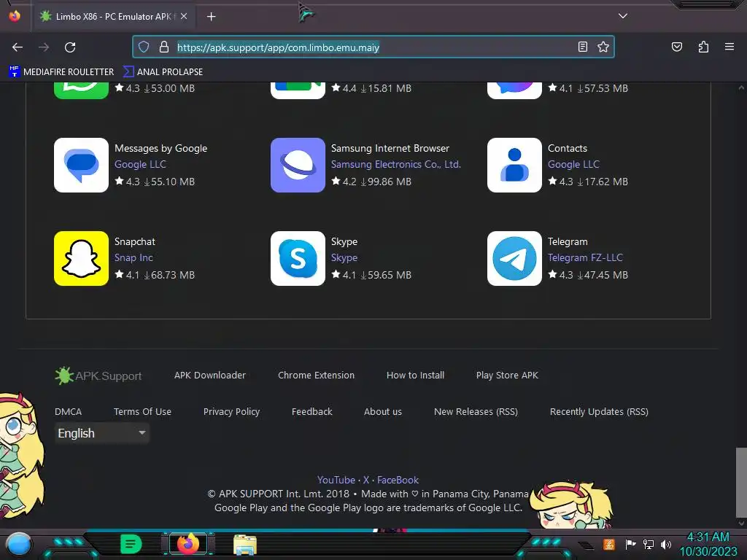Open the taskbar clock showing 4:31 AM
747x560 pixels.
(708, 544)
